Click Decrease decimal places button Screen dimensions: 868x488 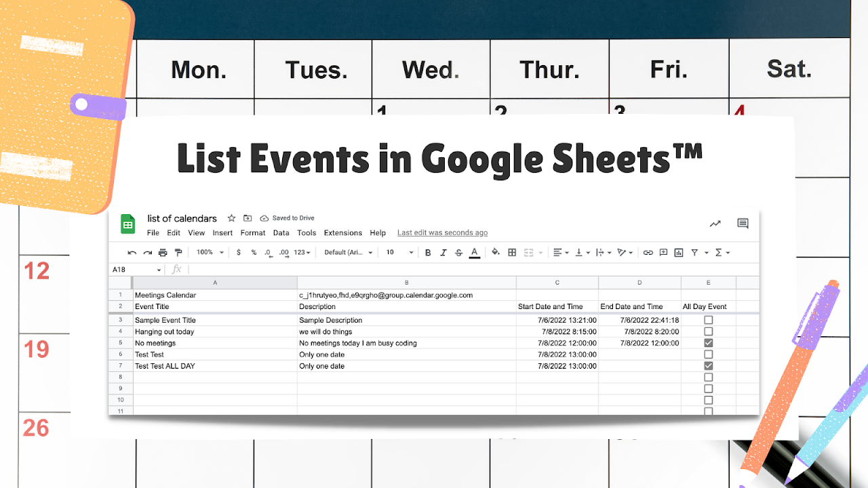pyautogui.click(x=269, y=253)
